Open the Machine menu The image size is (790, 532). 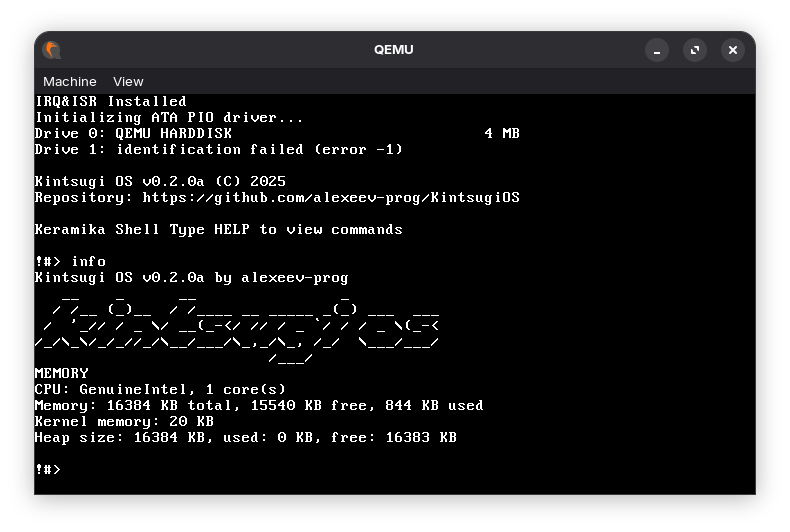point(70,82)
